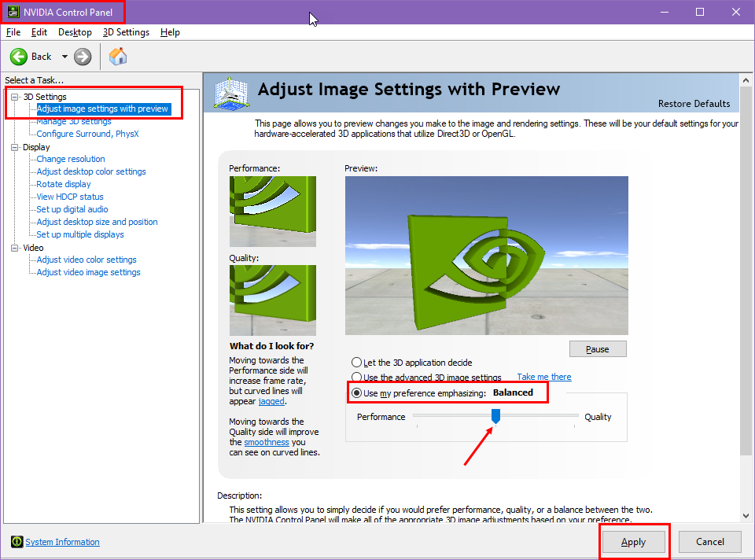755x560 pixels.
Task: Click the smoothness help link
Action: coord(267,442)
